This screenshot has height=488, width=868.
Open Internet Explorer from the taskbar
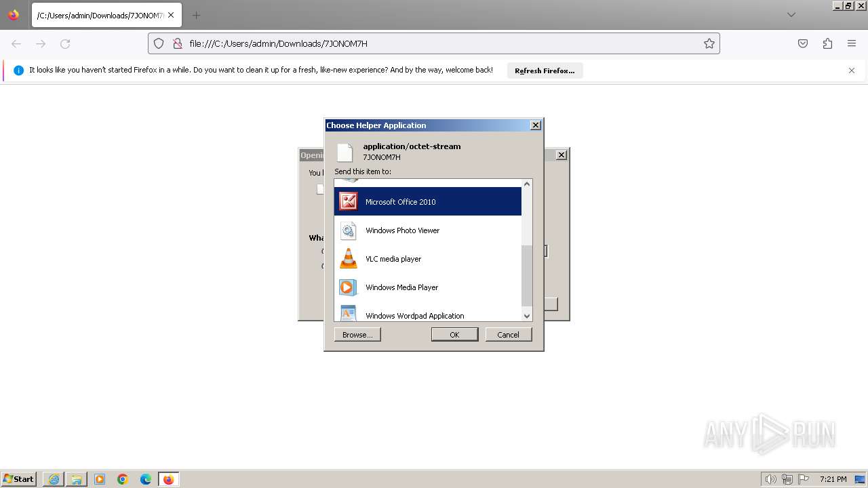54,479
